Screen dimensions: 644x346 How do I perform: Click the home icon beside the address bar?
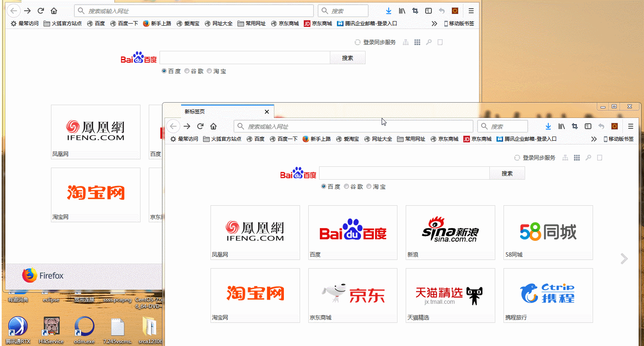213,126
